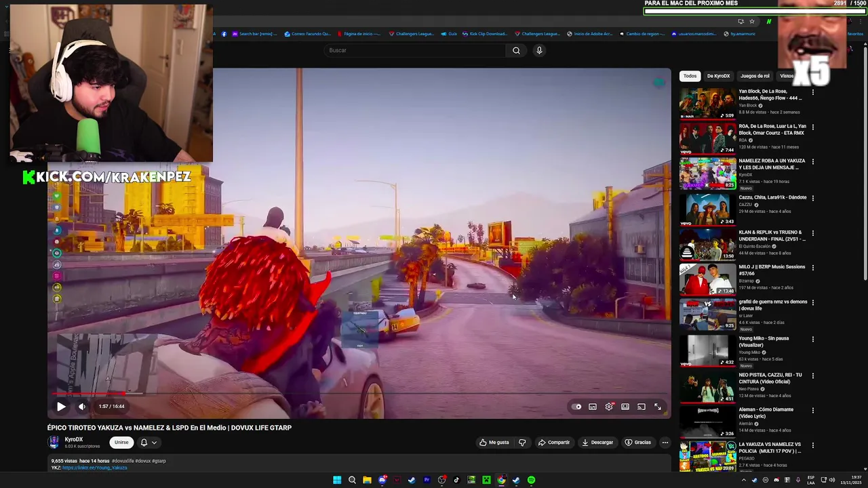Activate voice search microphone icon
The height and width of the screenshot is (488, 868).
(x=539, y=50)
